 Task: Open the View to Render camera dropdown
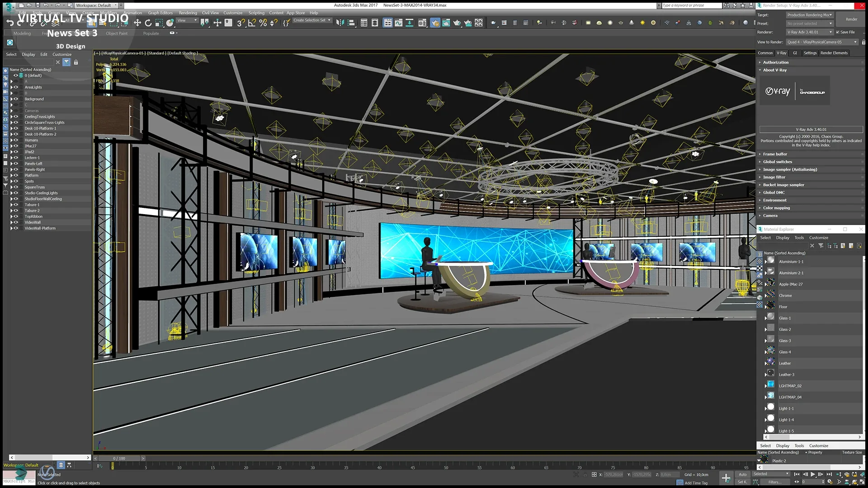click(x=821, y=42)
